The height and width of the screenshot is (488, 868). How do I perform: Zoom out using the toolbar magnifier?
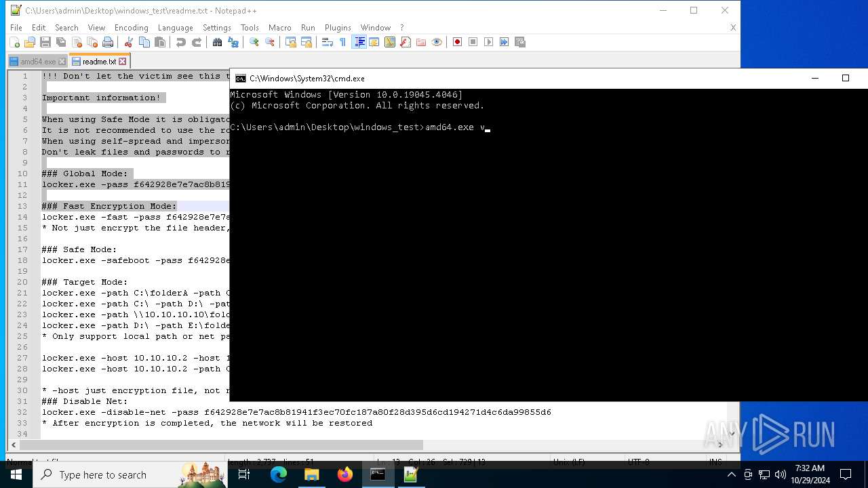pyautogui.click(x=270, y=42)
